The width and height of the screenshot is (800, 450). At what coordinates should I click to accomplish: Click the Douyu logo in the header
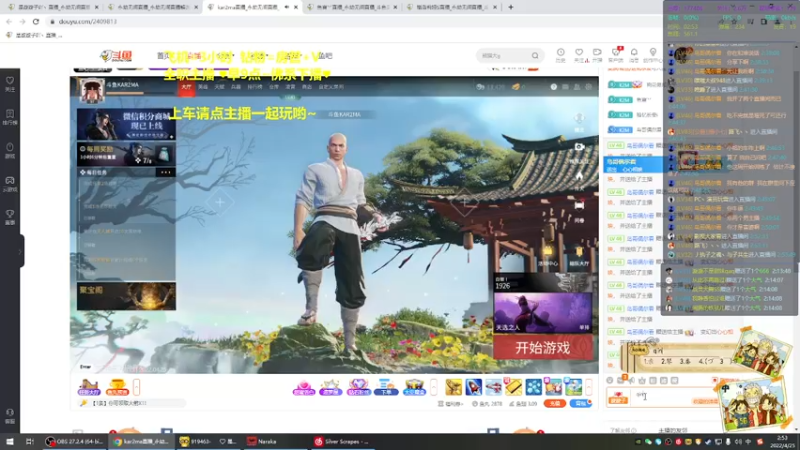[x=117, y=56]
